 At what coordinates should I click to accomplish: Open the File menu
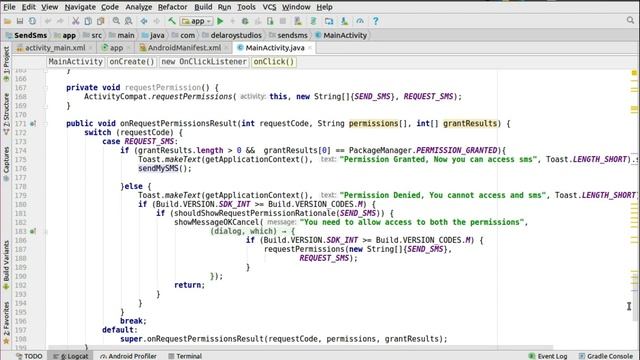pos(9,7)
